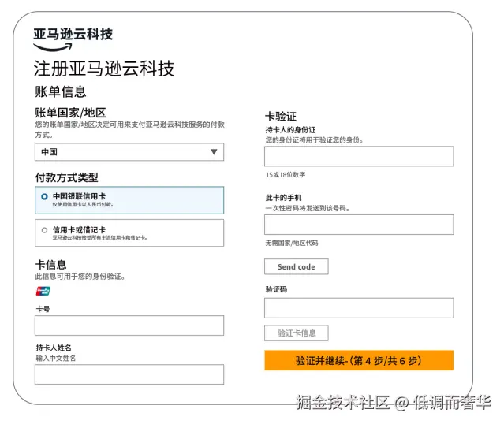504x424 pixels.
Task: Click the 卡验证 heading
Action: [x=281, y=117]
